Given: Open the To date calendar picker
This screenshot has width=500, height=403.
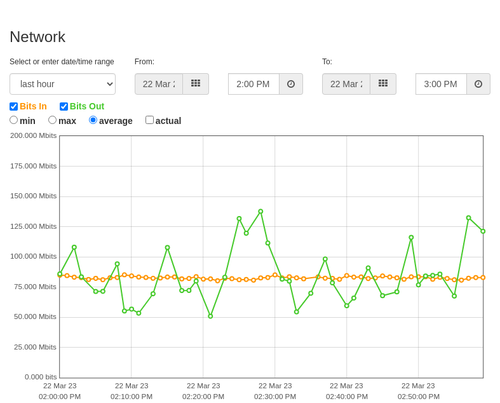Looking at the screenshot, I should [383, 84].
